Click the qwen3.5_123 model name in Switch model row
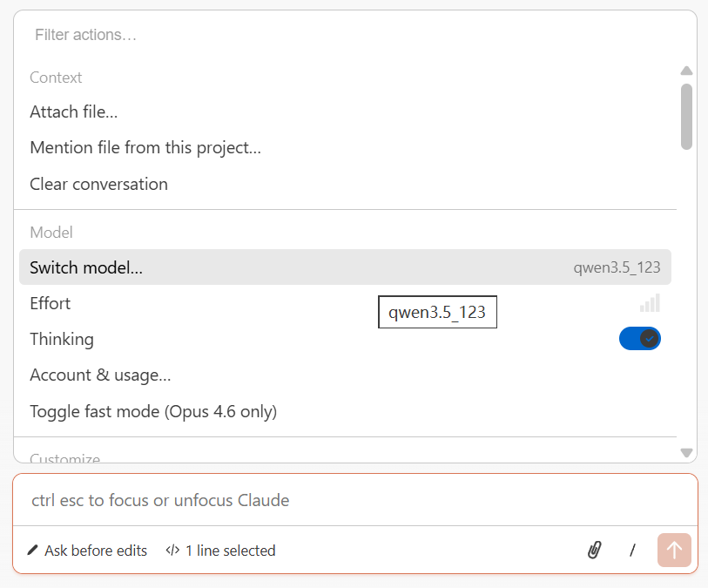 pyautogui.click(x=617, y=267)
